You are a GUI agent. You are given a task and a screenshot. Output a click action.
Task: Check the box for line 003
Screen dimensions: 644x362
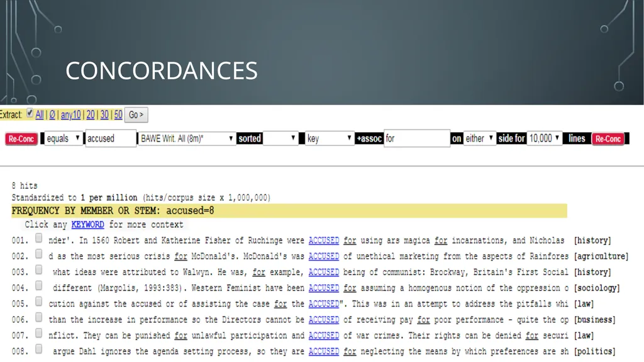38,269
